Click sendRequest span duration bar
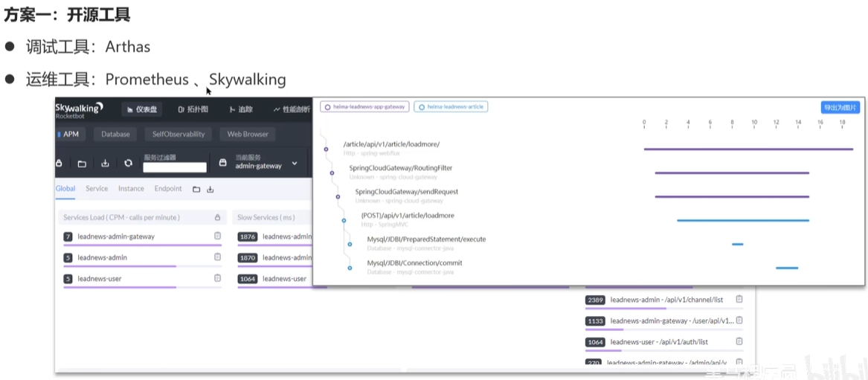 [x=733, y=196]
